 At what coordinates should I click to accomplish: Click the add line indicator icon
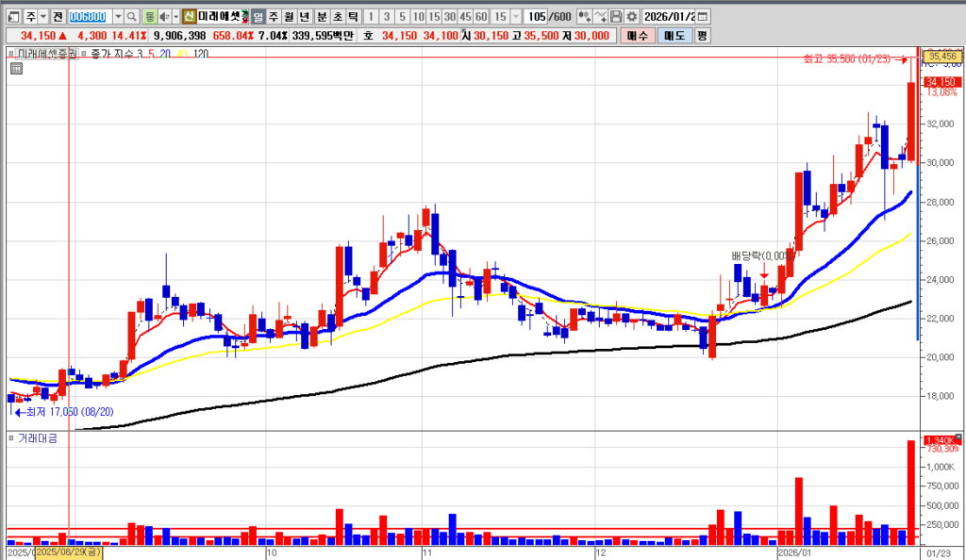600,17
